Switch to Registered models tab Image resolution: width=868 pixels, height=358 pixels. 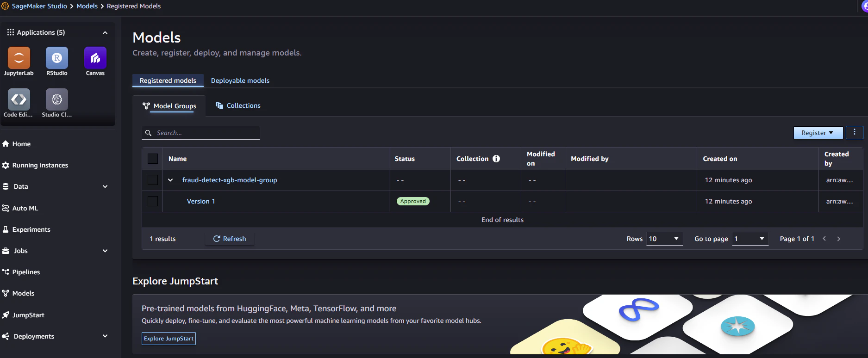point(168,80)
